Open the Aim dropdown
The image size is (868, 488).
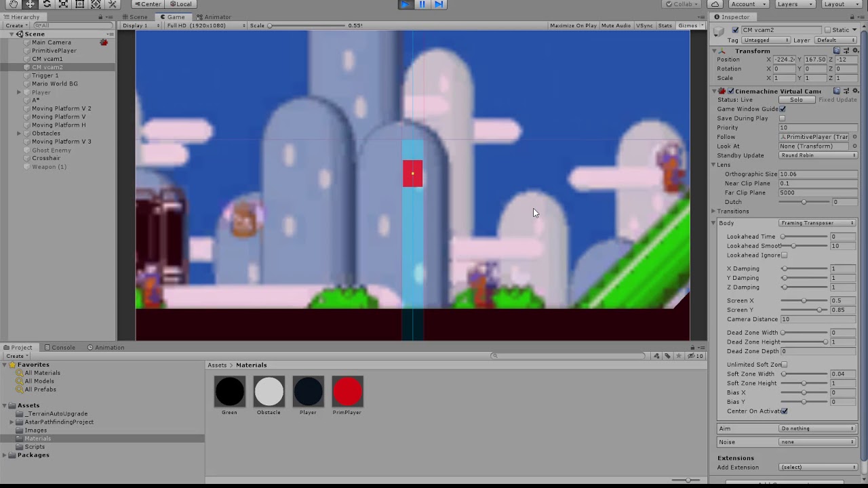(x=818, y=428)
